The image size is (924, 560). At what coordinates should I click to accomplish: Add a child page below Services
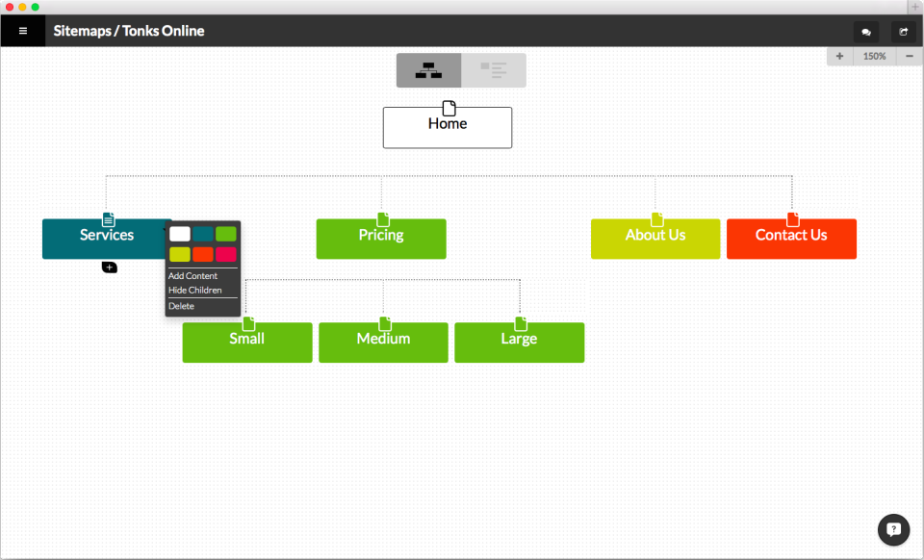click(x=109, y=267)
